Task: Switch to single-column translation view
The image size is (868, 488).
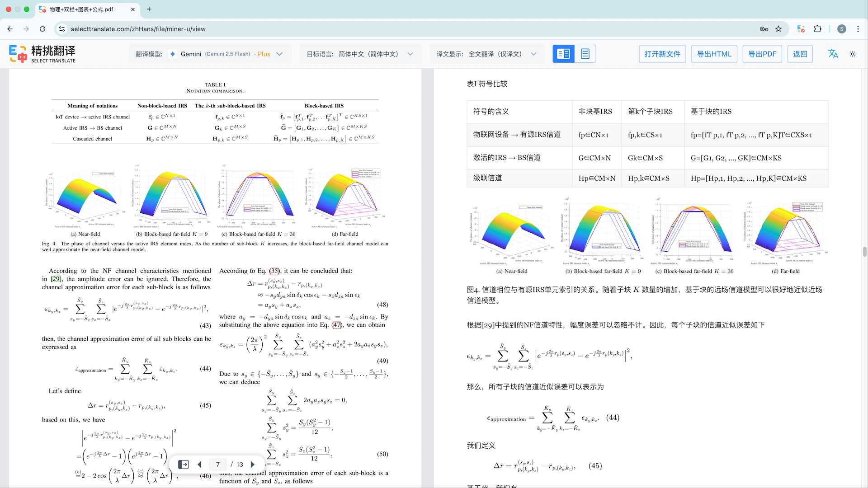Action: coord(585,54)
